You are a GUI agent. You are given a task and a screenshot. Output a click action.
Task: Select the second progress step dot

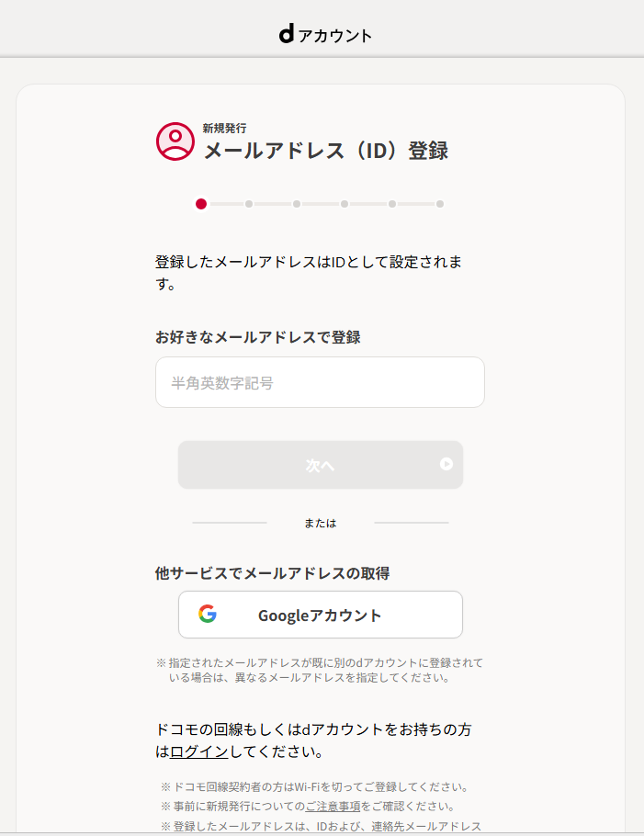tap(249, 204)
